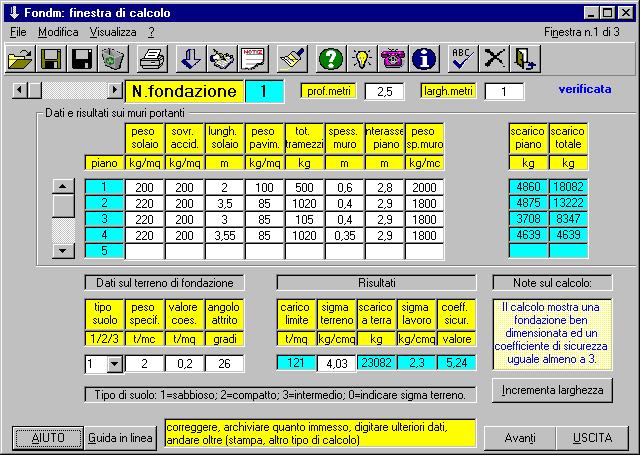Click the open folder icon in toolbar
The height and width of the screenshot is (455, 640).
point(21,59)
